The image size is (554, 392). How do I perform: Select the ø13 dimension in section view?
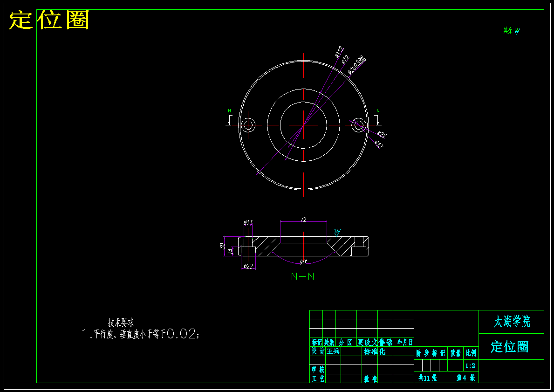coord(248,223)
